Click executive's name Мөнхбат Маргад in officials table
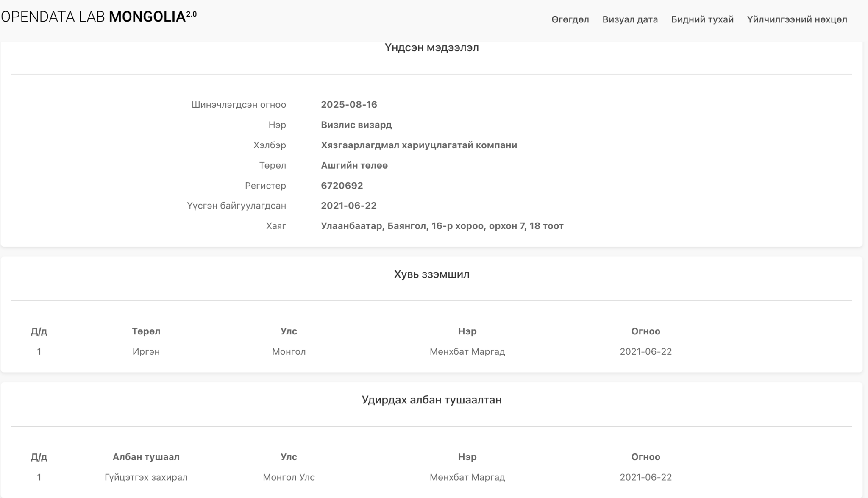 pyautogui.click(x=467, y=477)
